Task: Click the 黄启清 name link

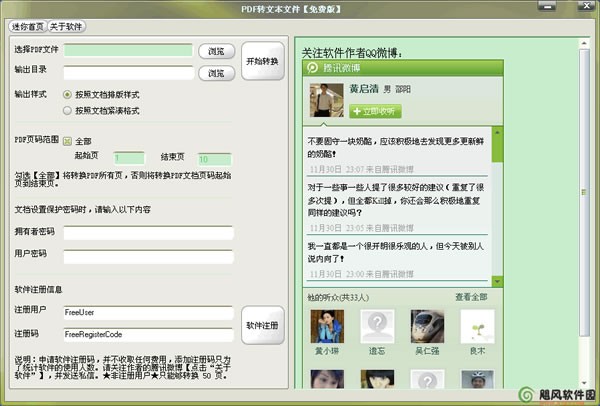Action: click(x=364, y=89)
